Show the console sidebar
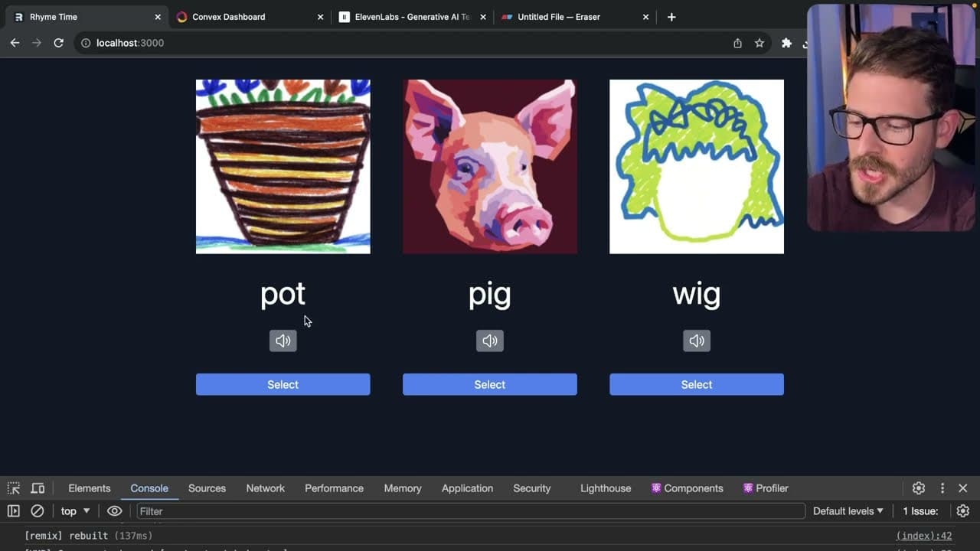This screenshot has height=551, width=980. (x=14, y=511)
